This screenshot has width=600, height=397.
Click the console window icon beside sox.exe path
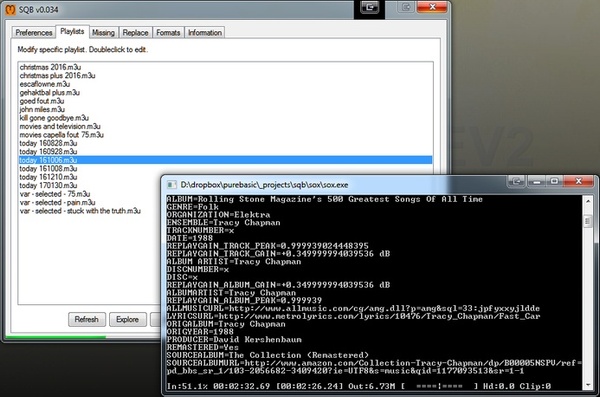(x=172, y=185)
